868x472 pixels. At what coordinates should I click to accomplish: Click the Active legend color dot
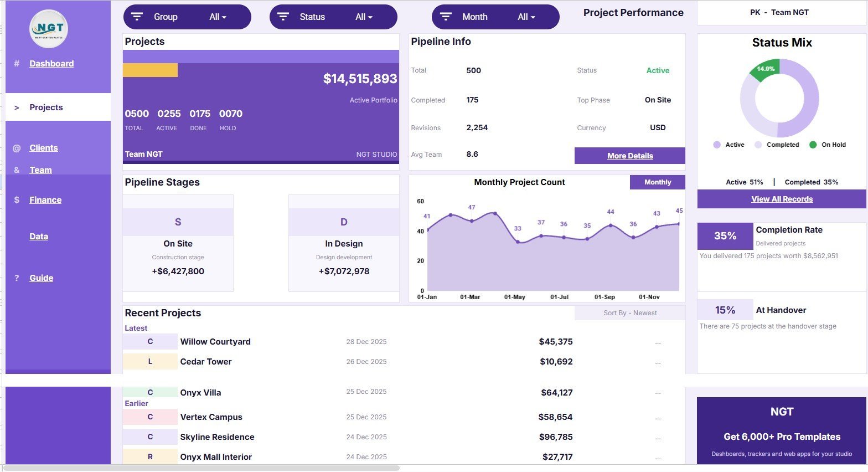tap(717, 145)
